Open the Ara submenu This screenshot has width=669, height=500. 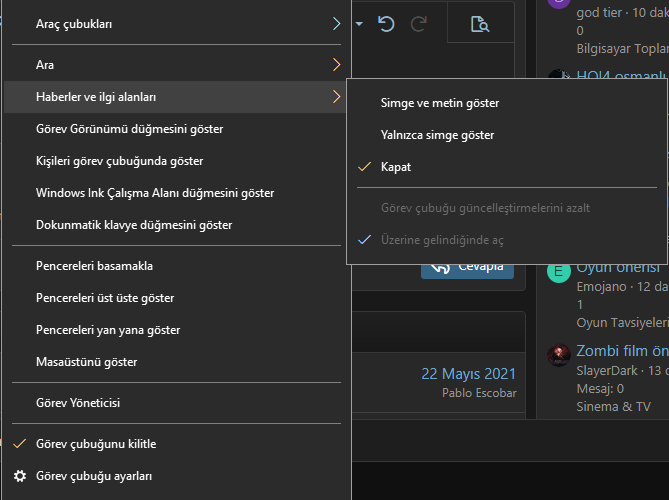tap(177, 64)
